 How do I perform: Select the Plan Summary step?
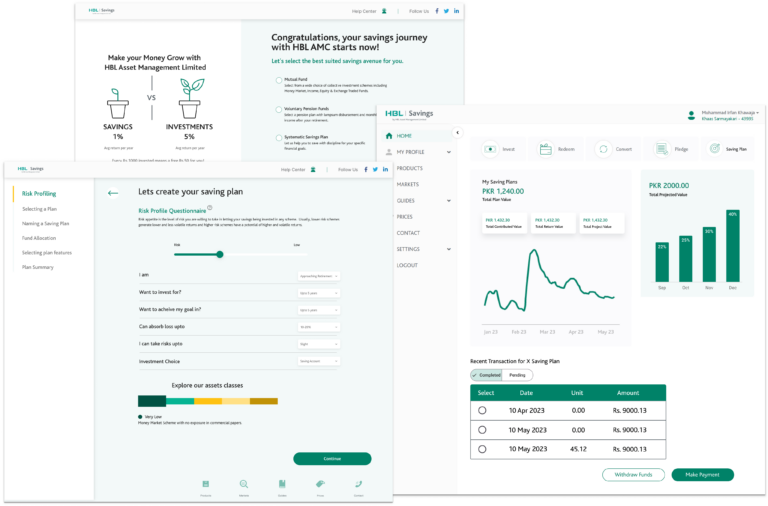[38, 267]
